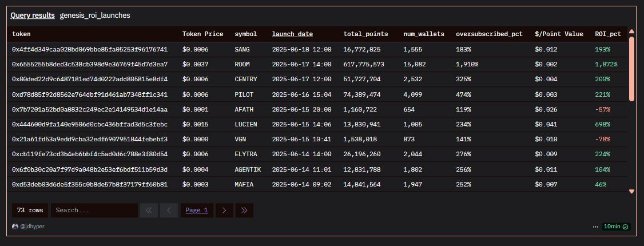The image size is (644, 246).
Task: Focus the Search input field
Action: pos(94,211)
